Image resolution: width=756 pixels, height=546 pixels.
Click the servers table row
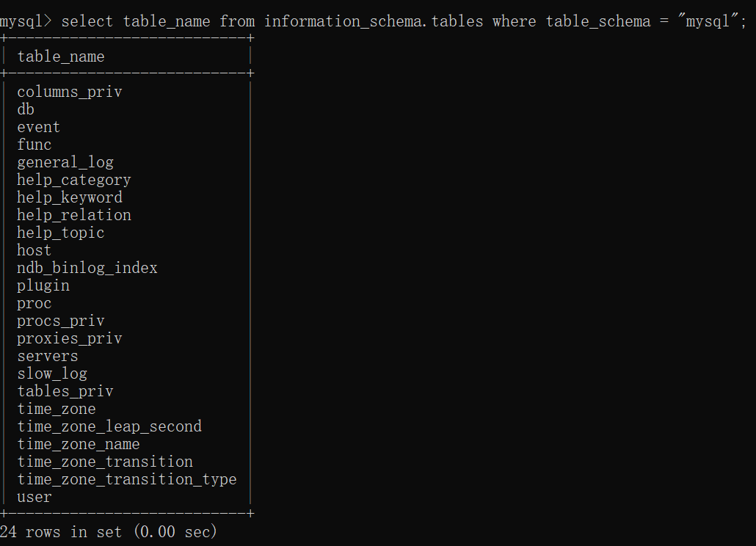[x=48, y=356]
